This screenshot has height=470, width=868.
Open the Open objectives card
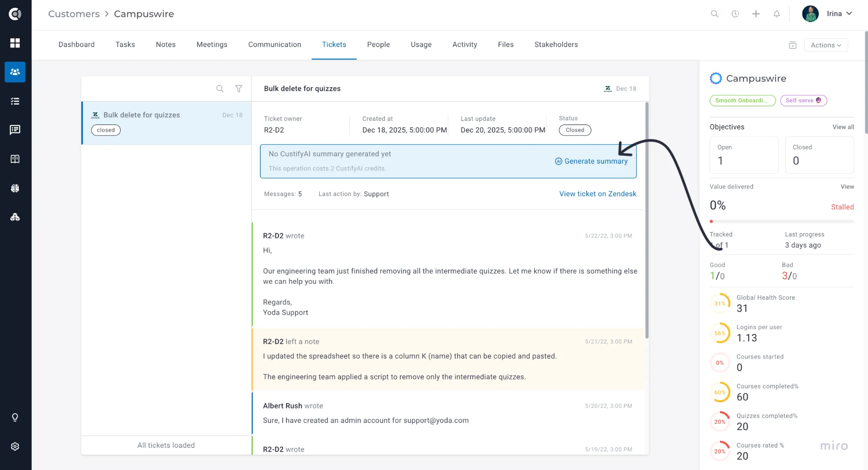click(x=744, y=155)
